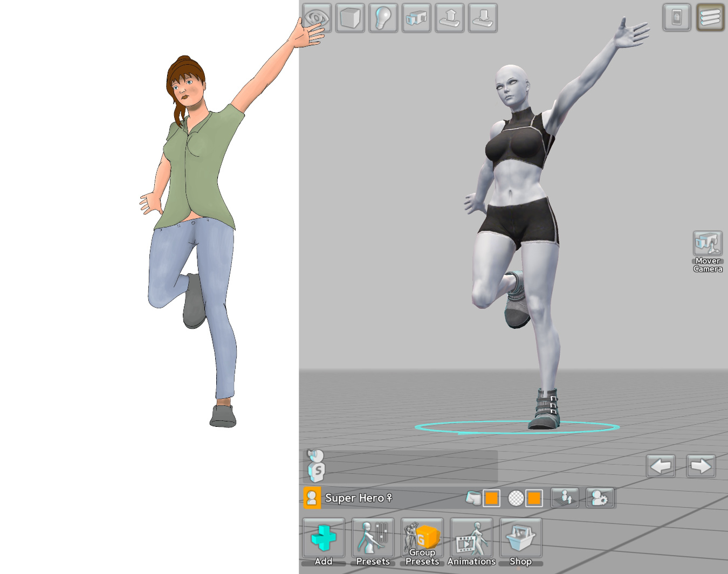
Task: Open the Add menu with the plus icon
Action: pyautogui.click(x=324, y=539)
